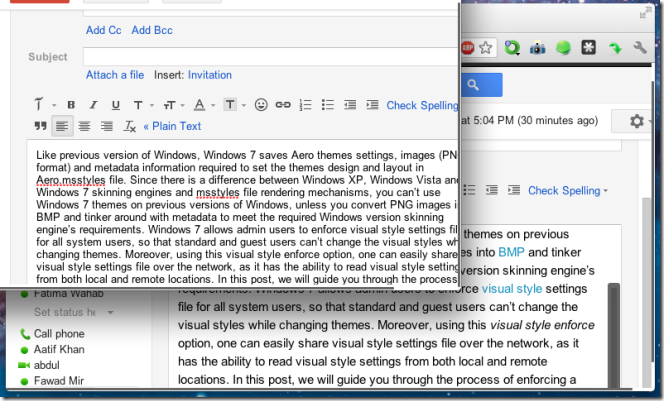The height and width of the screenshot is (401, 664).
Task: Open the Chrome wrench menu
Action: pyautogui.click(x=640, y=48)
